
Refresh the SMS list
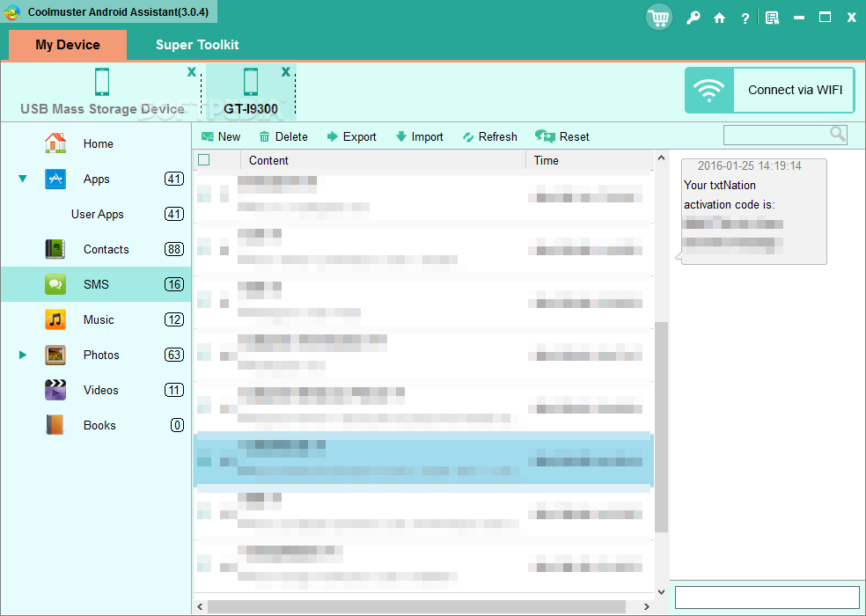[490, 136]
